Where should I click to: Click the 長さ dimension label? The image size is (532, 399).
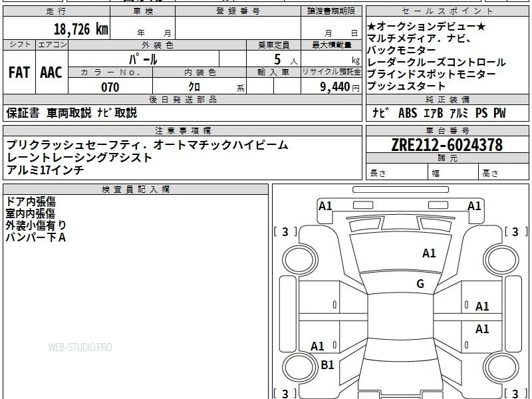(x=378, y=174)
